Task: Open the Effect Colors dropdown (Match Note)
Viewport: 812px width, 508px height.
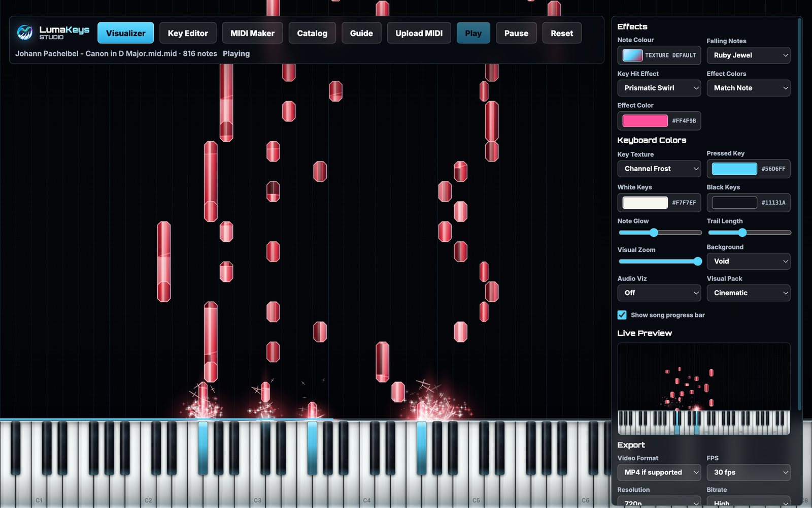Action: [x=749, y=88]
